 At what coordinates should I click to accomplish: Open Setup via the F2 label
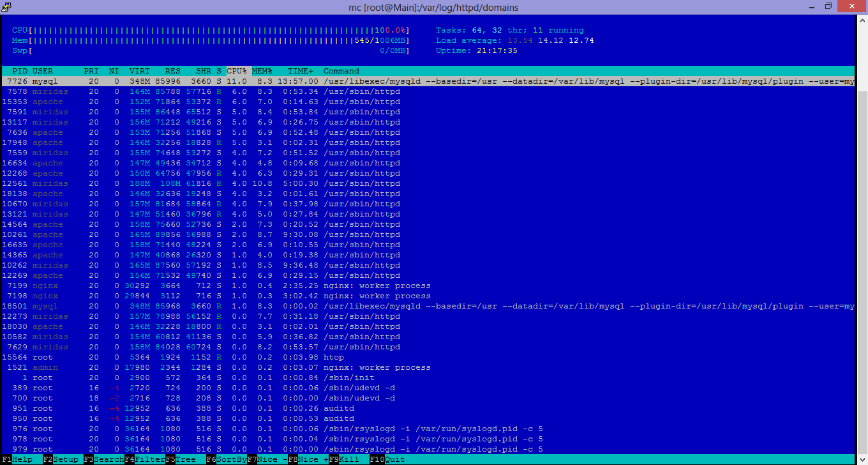(x=61, y=459)
